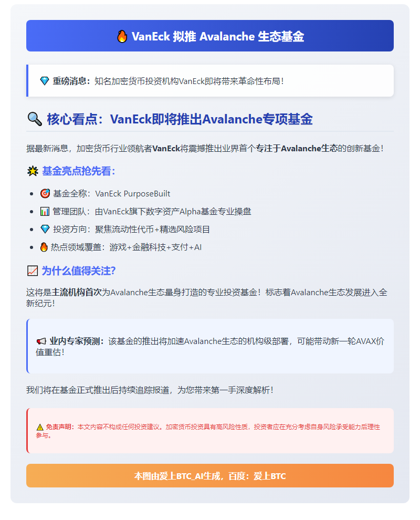The height and width of the screenshot is (520, 420).
Task: Click the orange 本图由爱上BTC_AI生成 footer bar
Action: [x=210, y=475]
